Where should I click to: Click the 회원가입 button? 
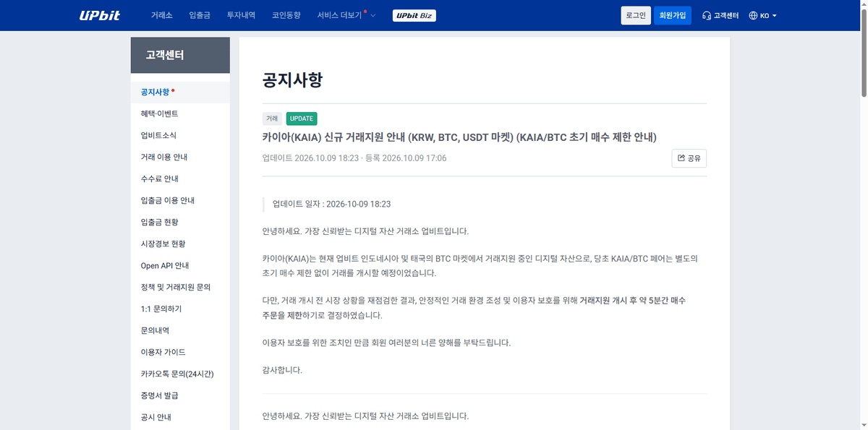[x=672, y=15]
